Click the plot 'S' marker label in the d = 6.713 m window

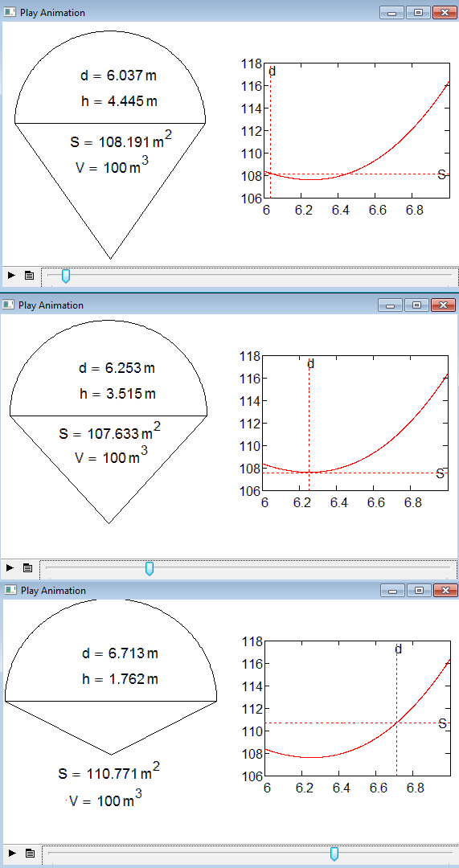[442, 723]
